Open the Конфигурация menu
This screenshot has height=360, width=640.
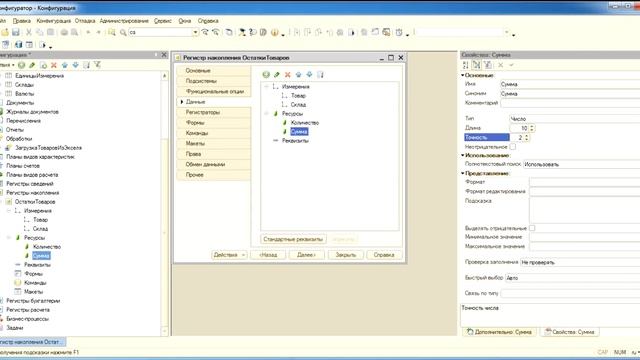coord(53,20)
